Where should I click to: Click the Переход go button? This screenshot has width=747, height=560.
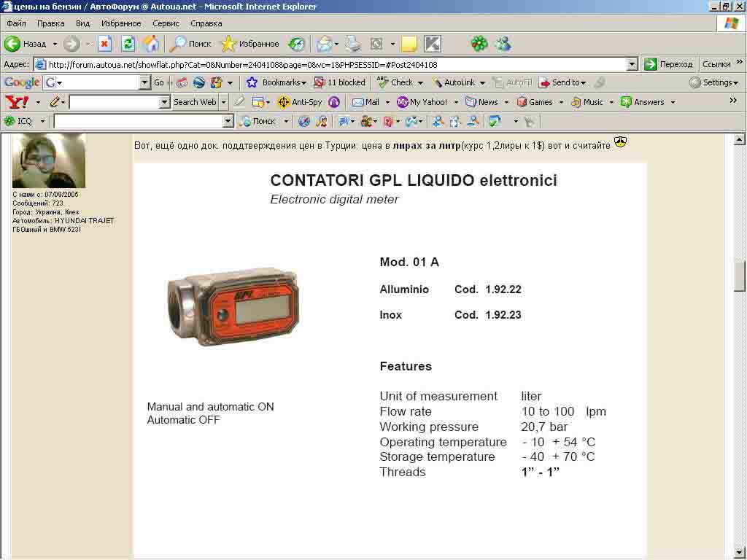coord(668,64)
